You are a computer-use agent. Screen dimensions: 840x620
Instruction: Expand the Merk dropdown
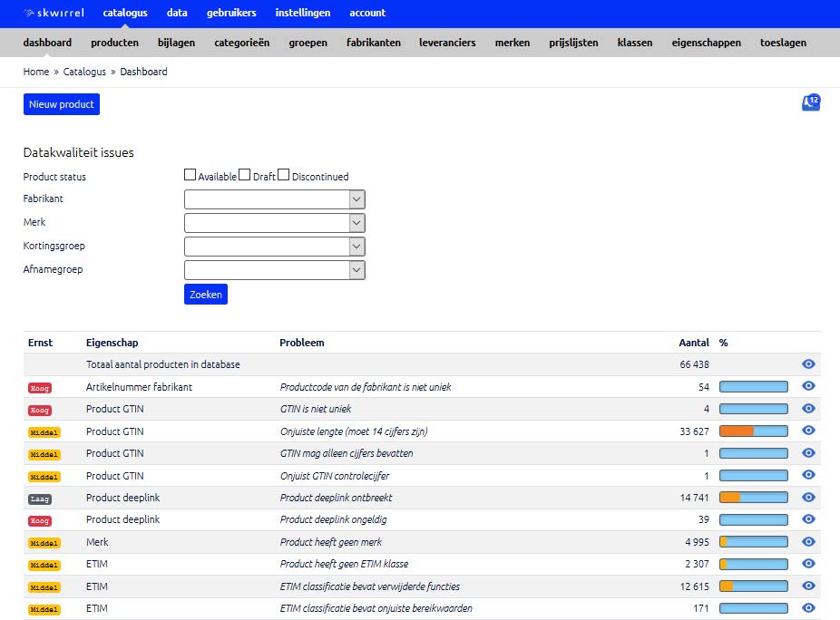pyautogui.click(x=274, y=223)
